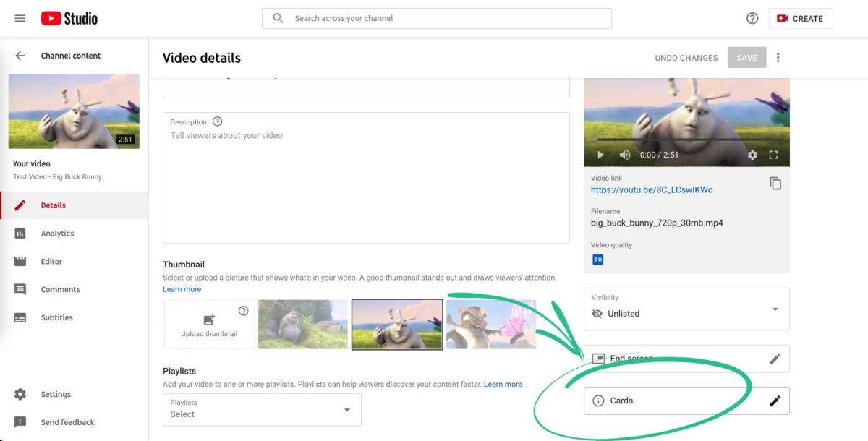The height and width of the screenshot is (441, 868).
Task: Enter fullscreen on the video preview
Action: pyautogui.click(x=773, y=155)
